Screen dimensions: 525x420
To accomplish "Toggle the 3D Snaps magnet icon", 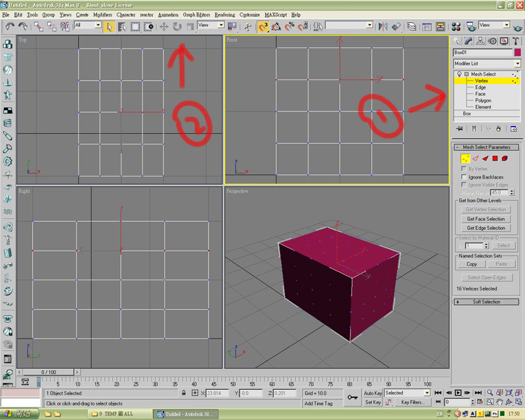I will coord(263,27).
